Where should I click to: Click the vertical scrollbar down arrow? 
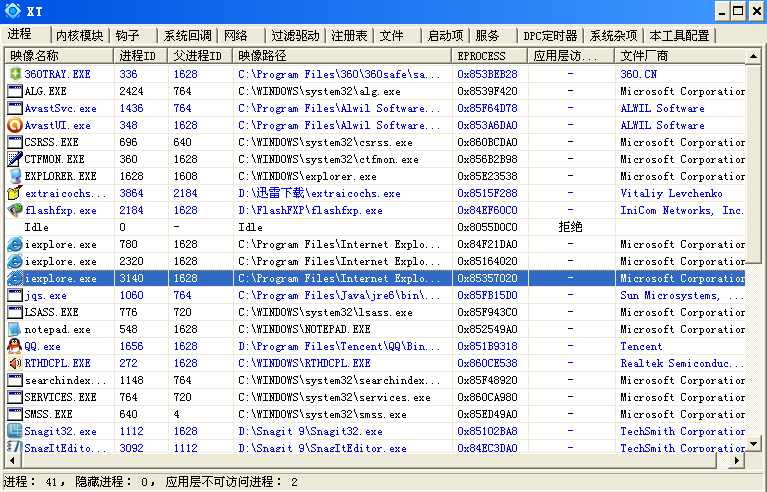(x=753, y=444)
